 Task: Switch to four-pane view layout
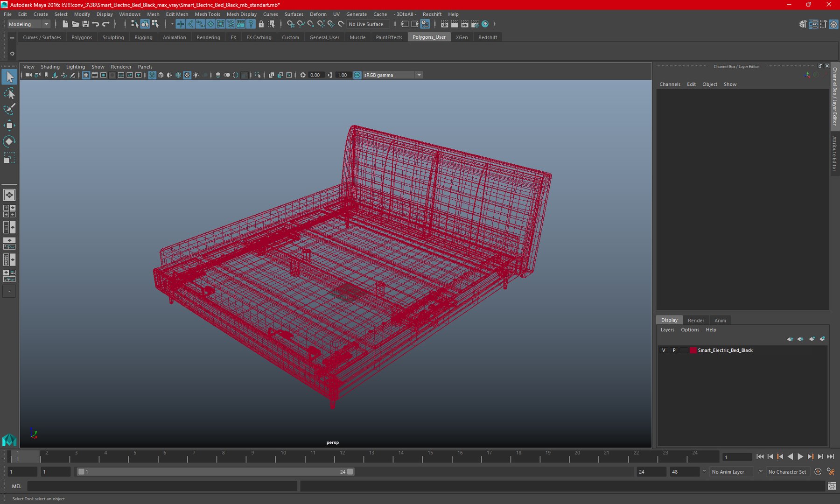pos(9,211)
